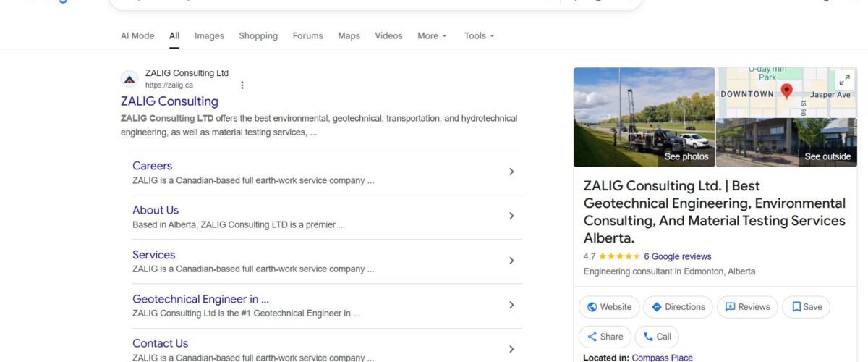This screenshot has width=868, height=362.
Task: Open the Reviews button in knowledge panel
Action: 747,307
